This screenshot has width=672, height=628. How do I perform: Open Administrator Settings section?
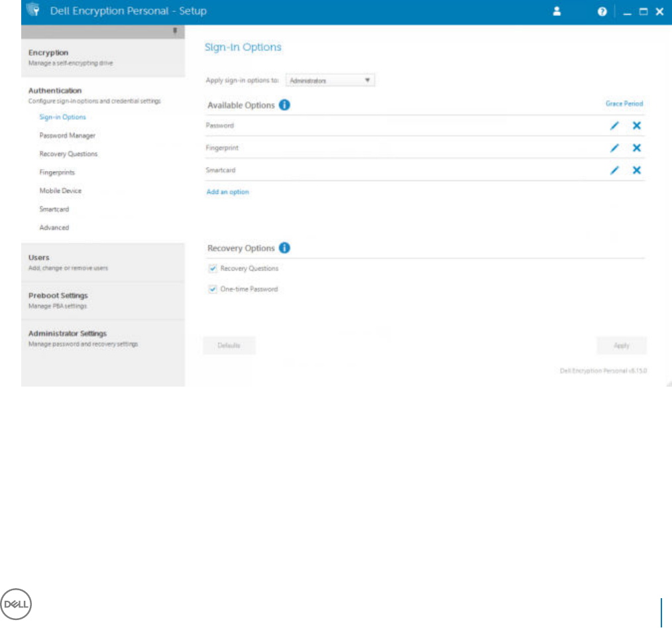[x=103, y=338]
